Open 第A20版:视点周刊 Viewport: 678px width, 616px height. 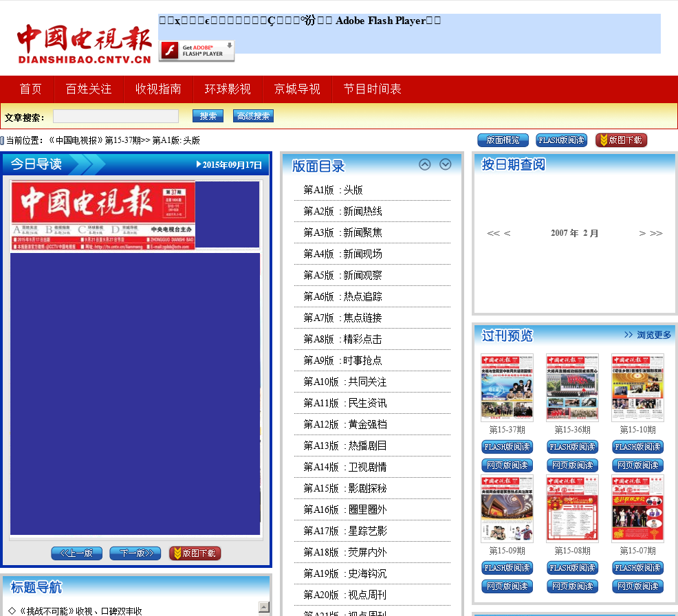(x=345, y=595)
